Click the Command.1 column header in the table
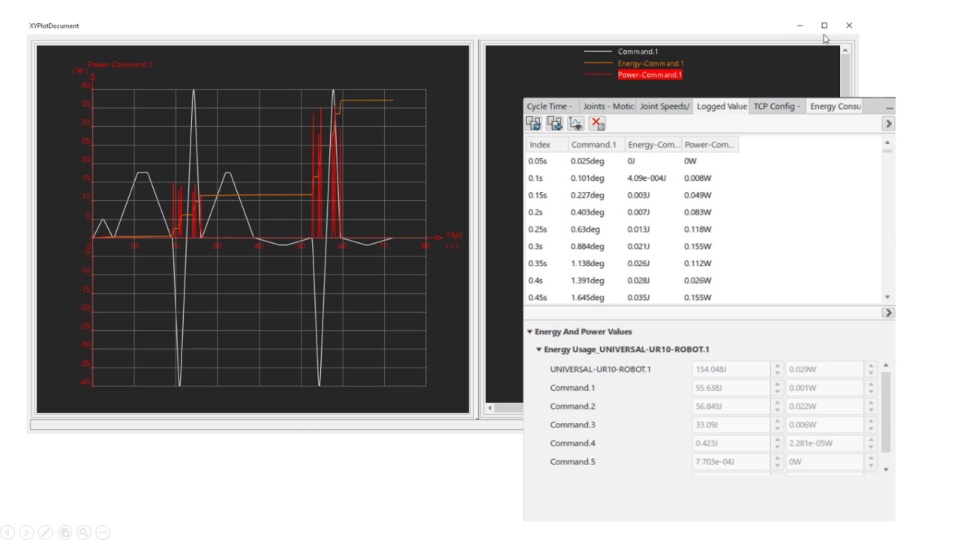960x540 pixels. 596,144
